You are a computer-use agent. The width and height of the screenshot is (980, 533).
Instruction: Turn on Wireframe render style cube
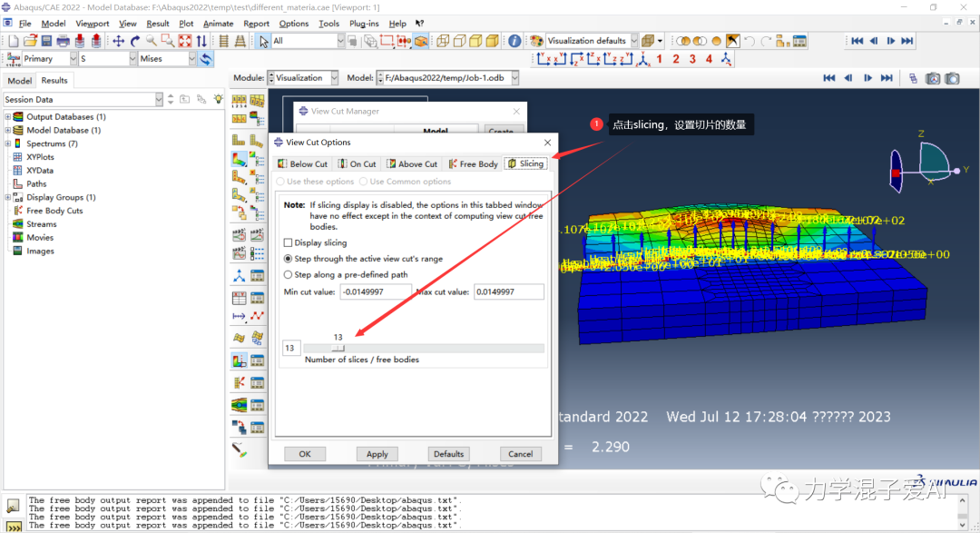coord(443,41)
